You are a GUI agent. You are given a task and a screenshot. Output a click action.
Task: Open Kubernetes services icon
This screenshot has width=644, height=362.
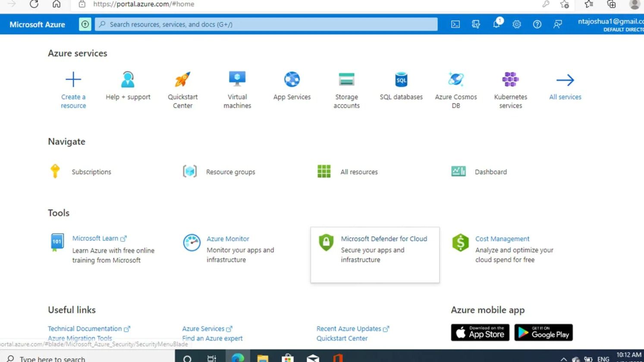point(510,80)
